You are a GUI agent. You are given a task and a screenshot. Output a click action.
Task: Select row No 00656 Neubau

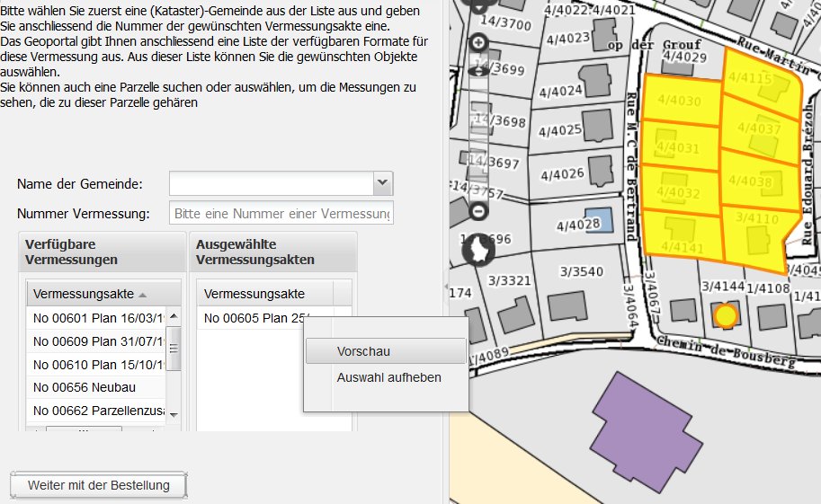coord(97,387)
